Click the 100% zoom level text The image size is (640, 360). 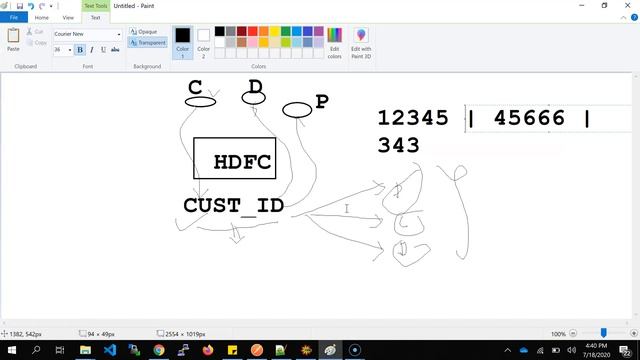[x=558, y=334]
